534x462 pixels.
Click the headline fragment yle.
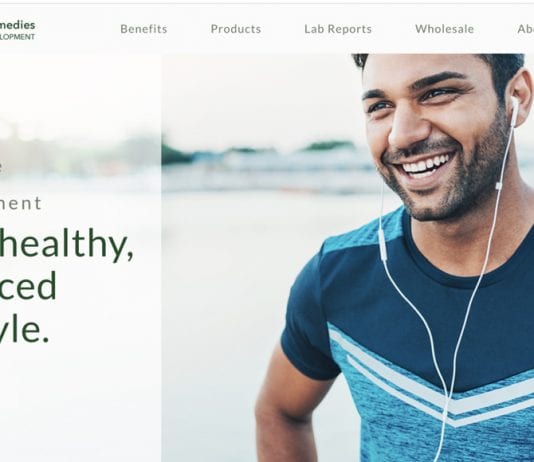pyautogui.click(x=25, y=329)
